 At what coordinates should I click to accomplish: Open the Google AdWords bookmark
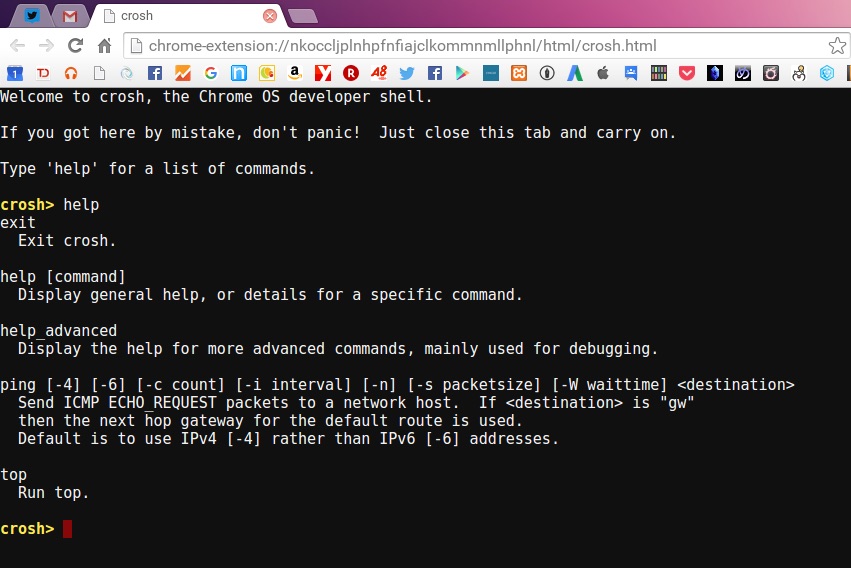coord(575,73)
